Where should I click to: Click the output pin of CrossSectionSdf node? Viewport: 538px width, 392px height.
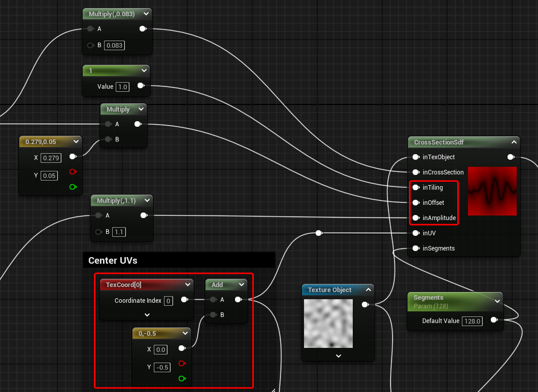(511, 157)
